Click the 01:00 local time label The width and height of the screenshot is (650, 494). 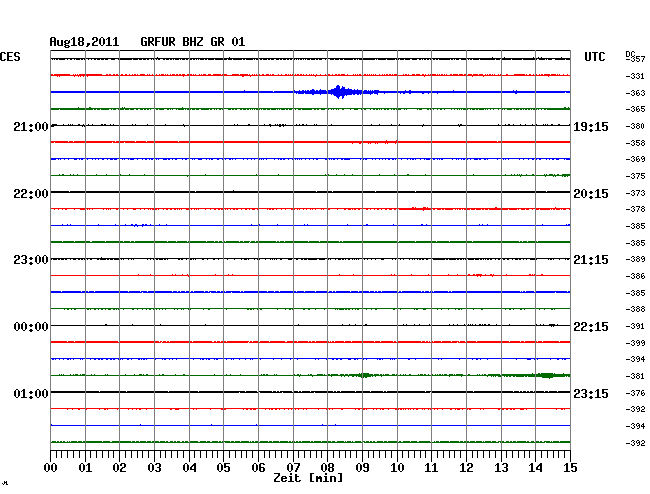click(31, 393)
